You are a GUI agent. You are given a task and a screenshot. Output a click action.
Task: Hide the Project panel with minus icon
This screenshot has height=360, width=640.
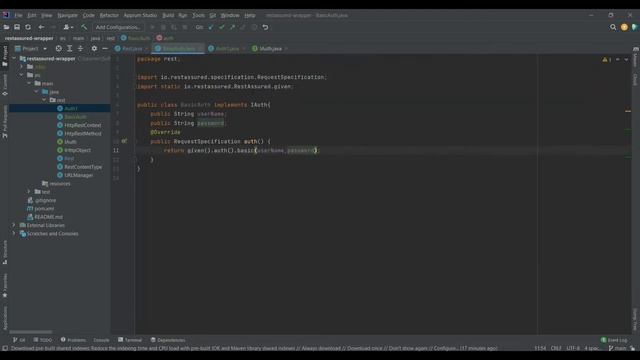click(105, 49)
